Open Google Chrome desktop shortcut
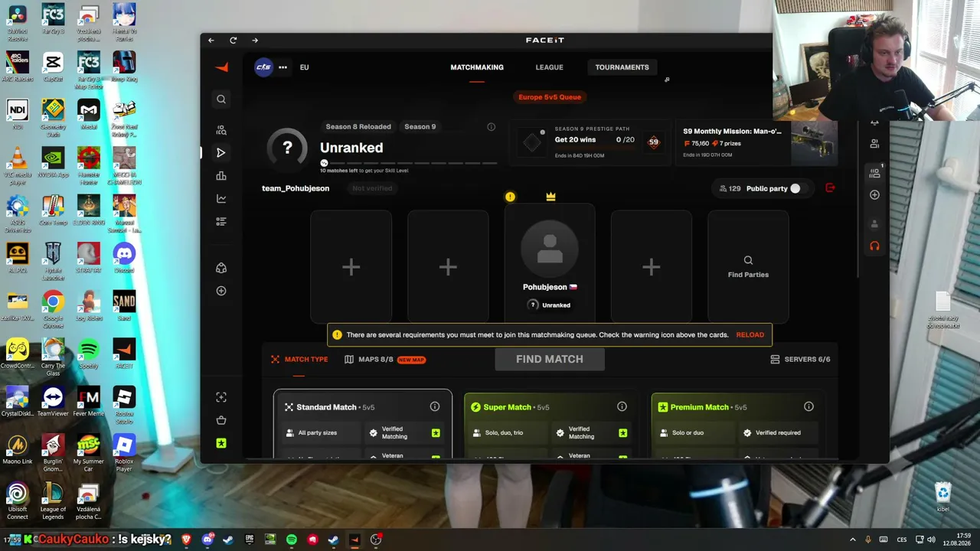This screenshot has width=980, height=551. coord(53,306)
